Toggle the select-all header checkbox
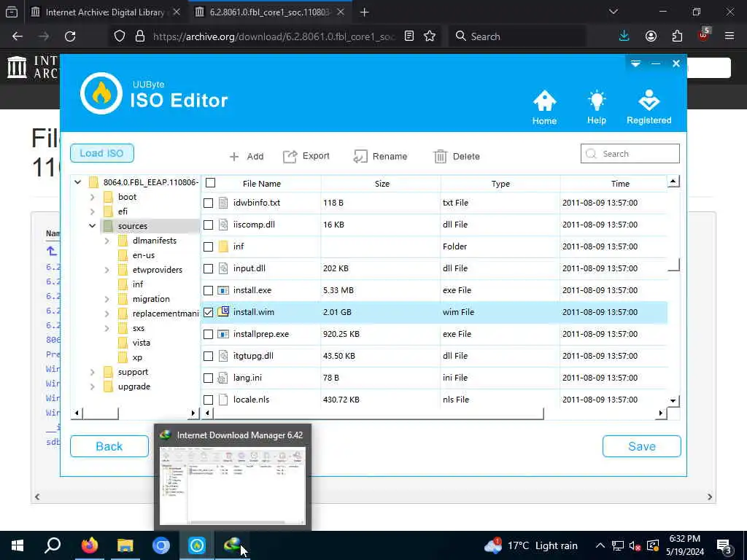The image size is (747, 560). 211,183
